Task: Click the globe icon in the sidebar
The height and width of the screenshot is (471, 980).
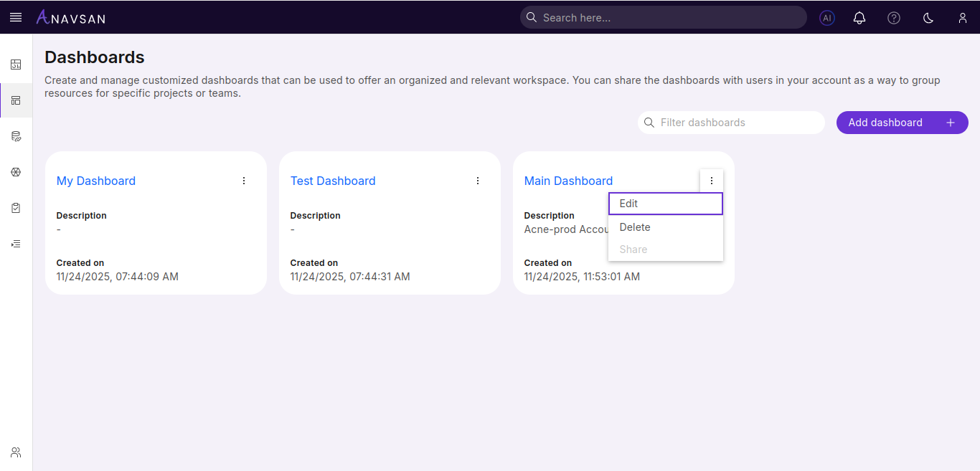Action: [x=16, y=172]
